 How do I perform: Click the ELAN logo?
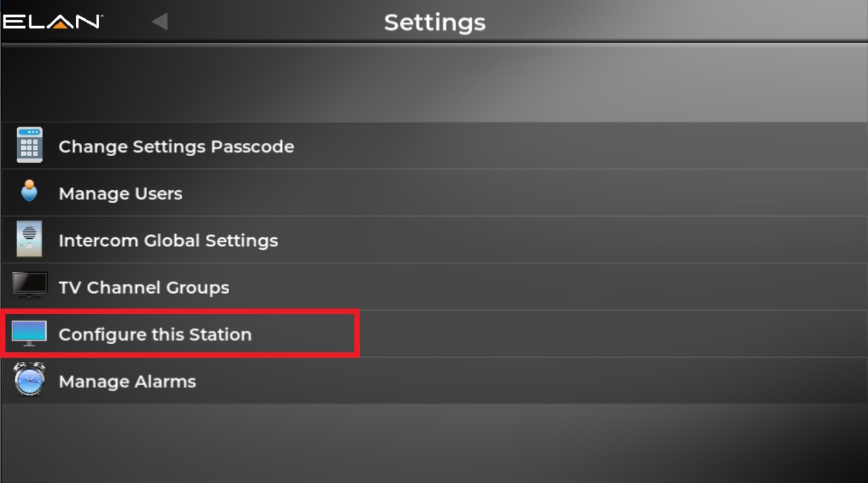[52, 22]
